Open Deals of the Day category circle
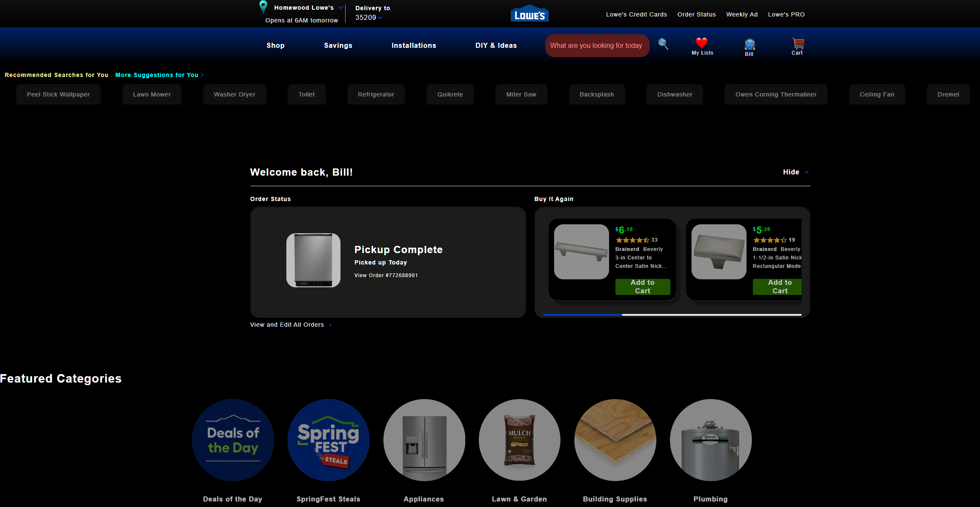980x507 pixels. click(233, 440)
